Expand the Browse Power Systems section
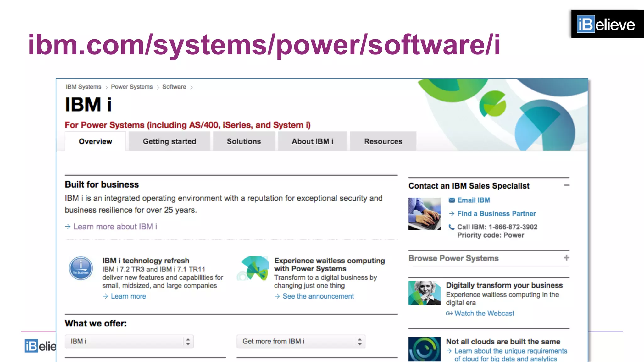This screenshot has height=362, width=644. (x=566, y=258)
